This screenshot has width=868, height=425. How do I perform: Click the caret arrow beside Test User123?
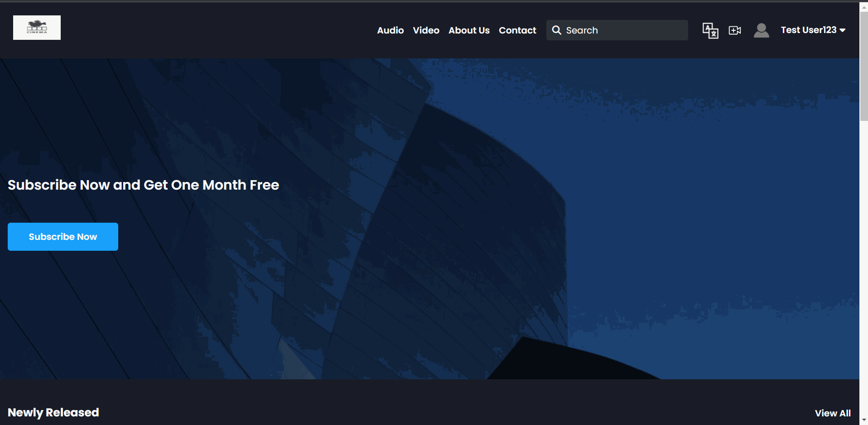[x=843, y=30]
